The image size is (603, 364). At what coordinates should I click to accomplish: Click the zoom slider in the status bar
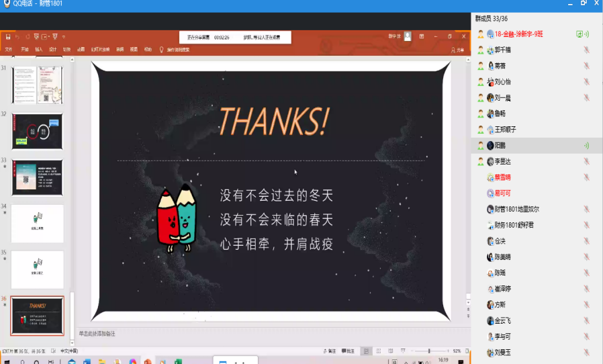tap(429, 351)
